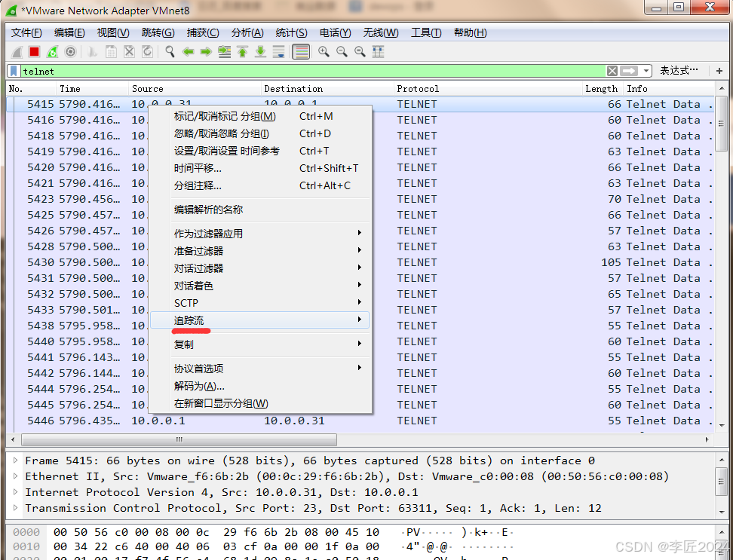Click go to specific packet icon
The width and height of the screenshot is (733, 560).
(225, 52)
